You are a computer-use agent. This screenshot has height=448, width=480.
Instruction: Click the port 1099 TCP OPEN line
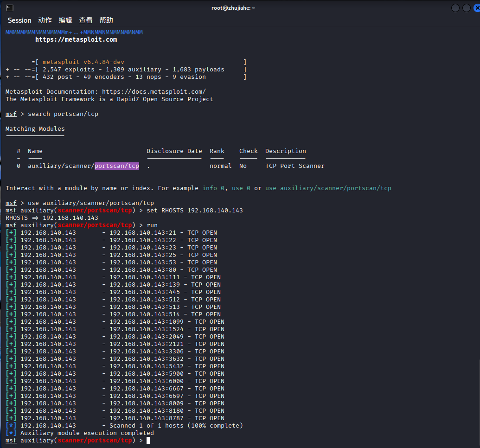click(115, 321)
